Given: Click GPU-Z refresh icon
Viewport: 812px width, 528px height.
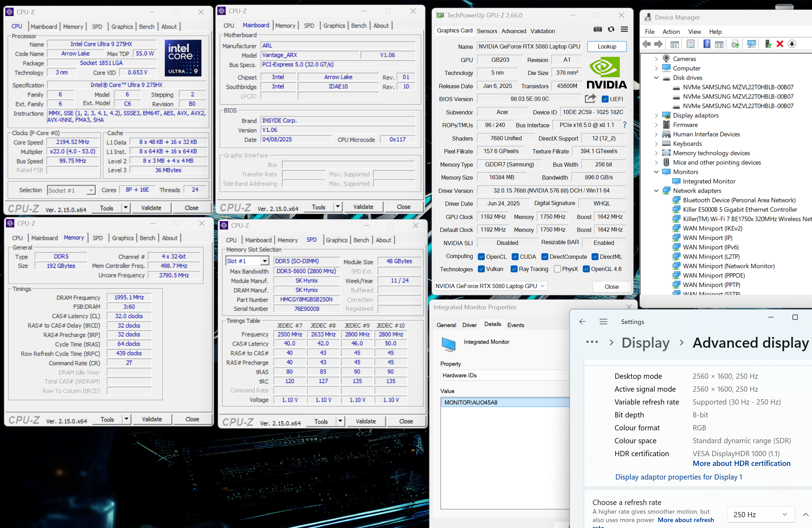Looking at the screenshot, I should [611, 29].
